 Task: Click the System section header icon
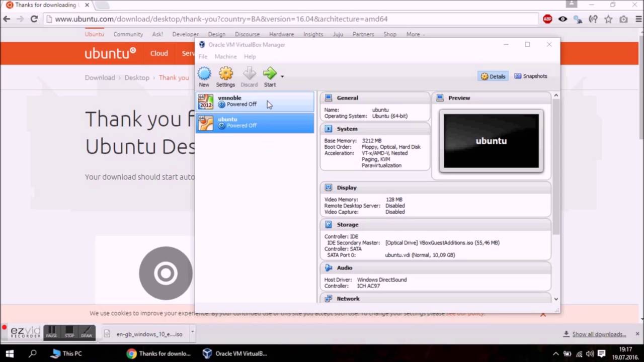click(329, 129)
